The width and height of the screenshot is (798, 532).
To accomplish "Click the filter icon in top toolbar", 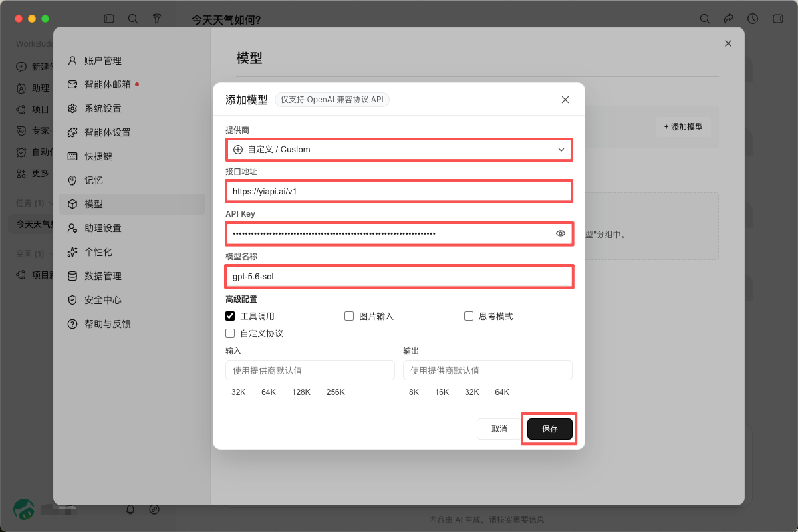I will click(156, 19).
